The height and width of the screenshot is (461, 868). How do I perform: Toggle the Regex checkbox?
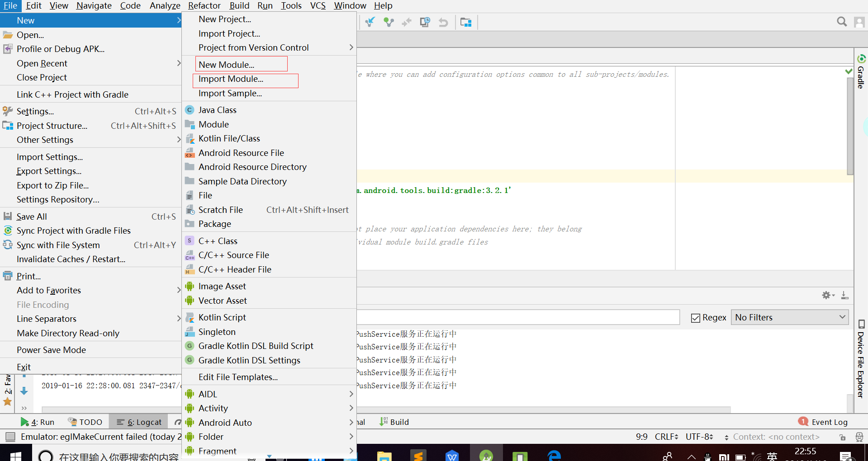696,318
